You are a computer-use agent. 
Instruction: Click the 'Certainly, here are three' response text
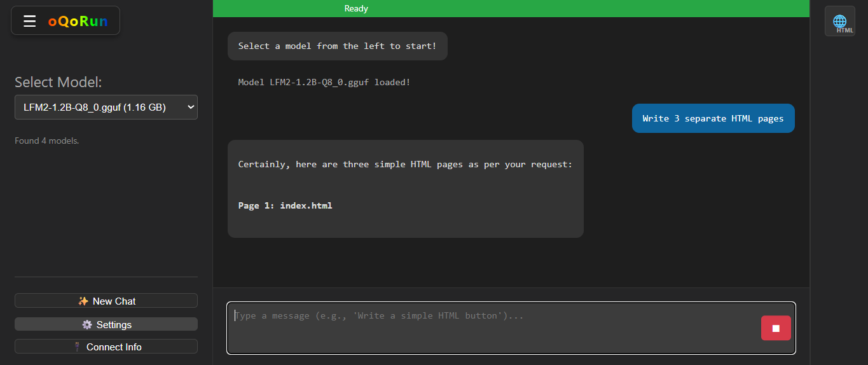pyautogui.click(x=405, y=164)
